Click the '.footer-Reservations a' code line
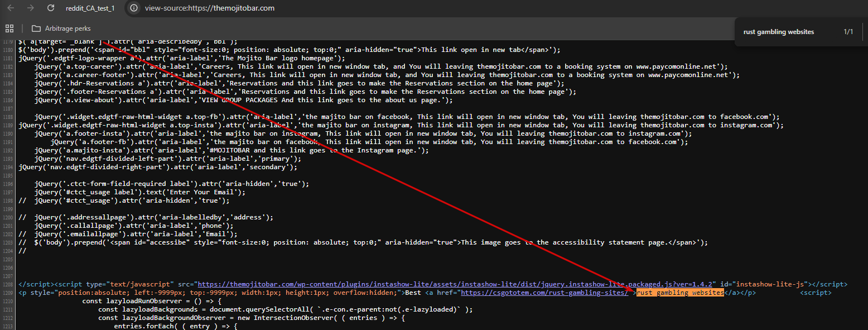The width and height of the screenshot is (868, 330). tap(305, 92)
